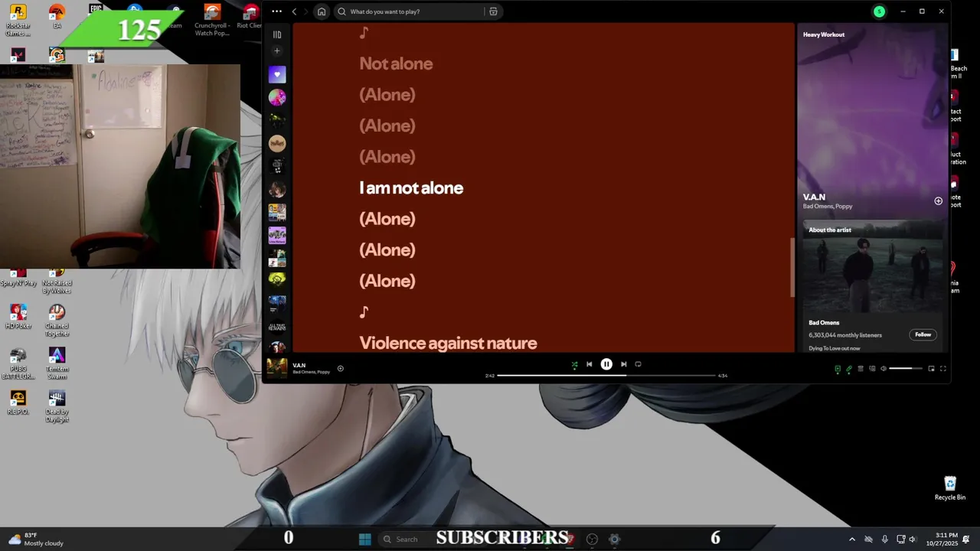The image size is (980, 551).
Task: Enter full screen mode
Action: click(943, 369)
